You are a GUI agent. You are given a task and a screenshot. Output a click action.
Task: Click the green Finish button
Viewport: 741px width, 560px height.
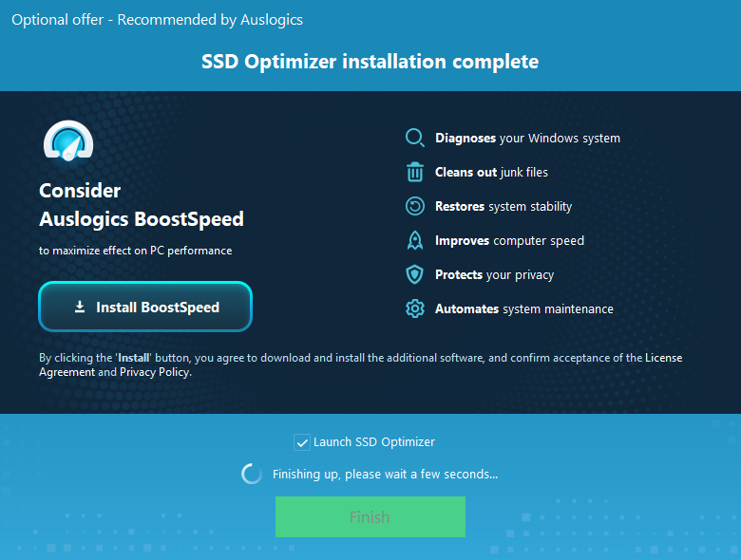(x=370, y=516)
